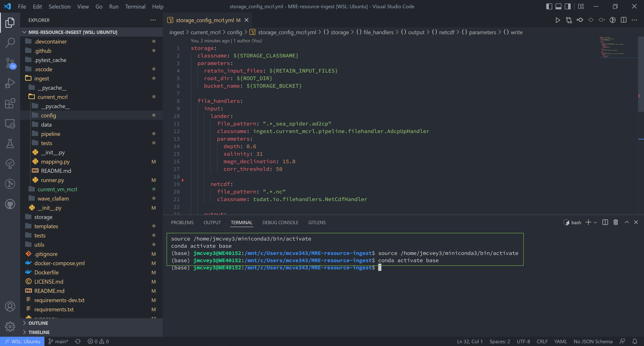644x346 pixels.
Task: Click the errors and warnings counter
Action: pyautogui.click(x=98, y=341)
